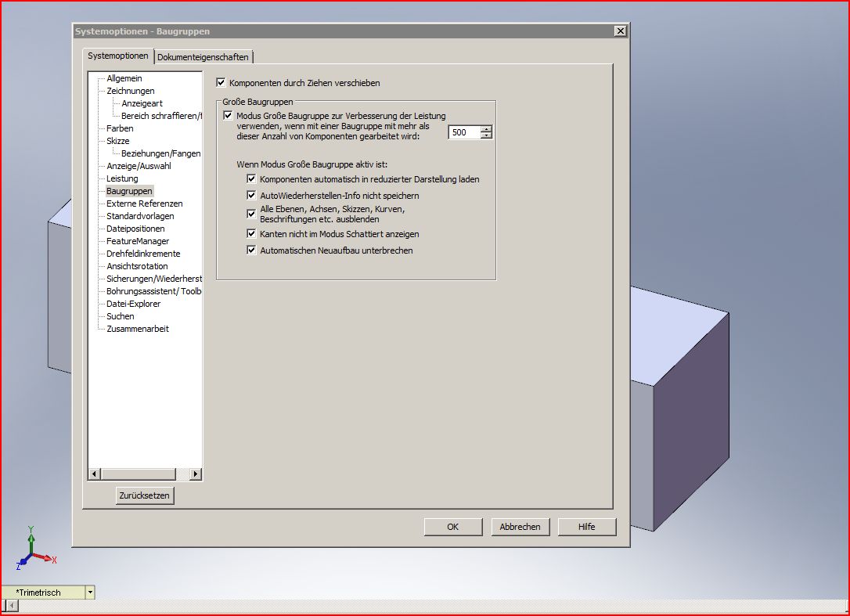This screenshot has height=616, width=850.
Task: Switch to Dokumenteigenschaften tab
Action: pos(203,57)
